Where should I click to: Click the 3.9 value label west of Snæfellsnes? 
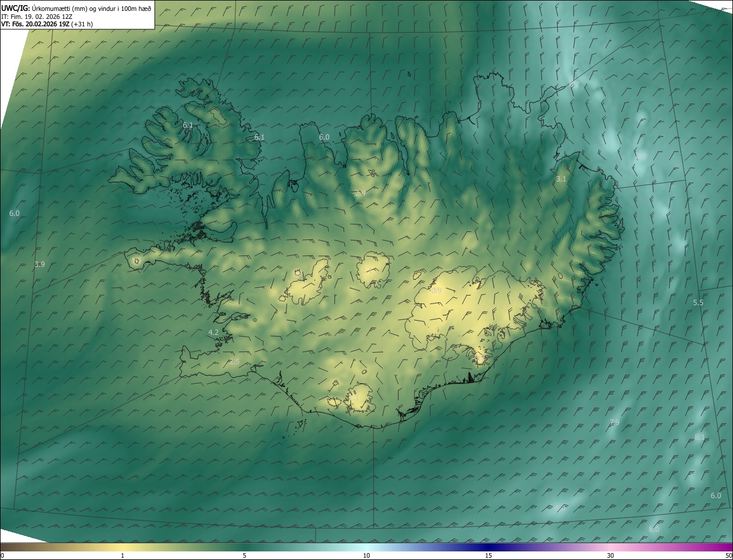coord(40,264)
